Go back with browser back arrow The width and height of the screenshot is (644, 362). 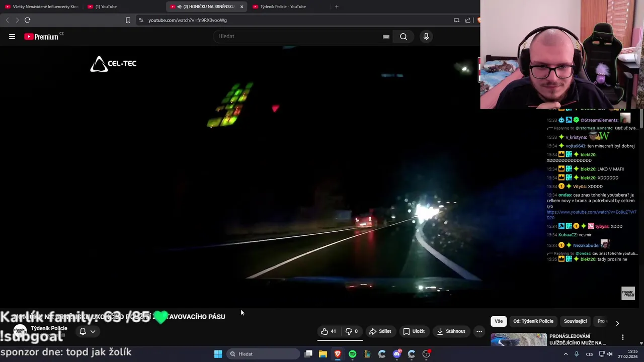(x=7, y=20)
